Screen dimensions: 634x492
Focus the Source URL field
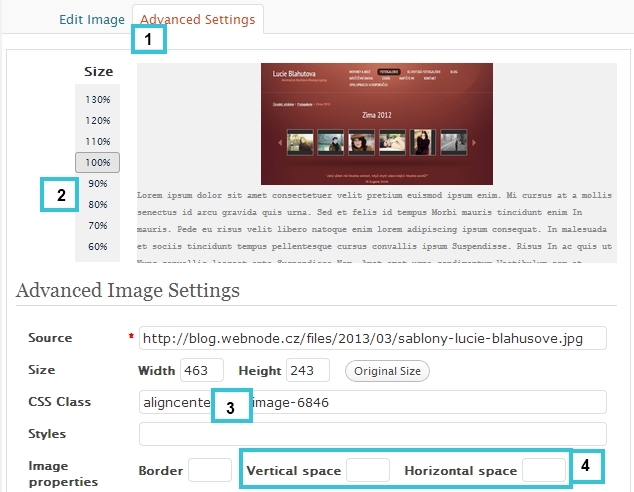[373, 338]
